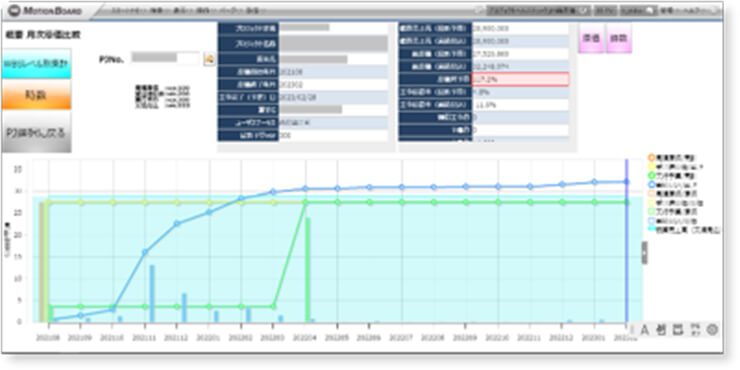Click the MotionBoard logo icon
This screenshot has width=740, height=370.
pyautogui.click(x=13, y=11)
